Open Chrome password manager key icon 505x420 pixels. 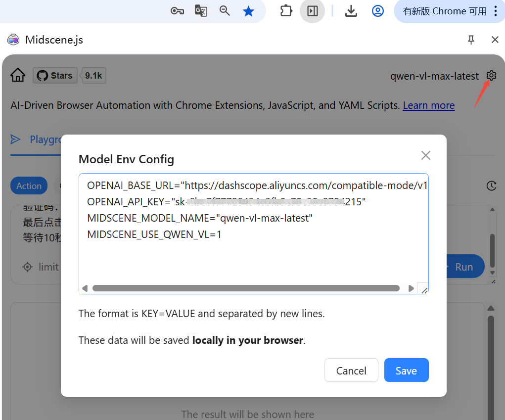point(177,11)
